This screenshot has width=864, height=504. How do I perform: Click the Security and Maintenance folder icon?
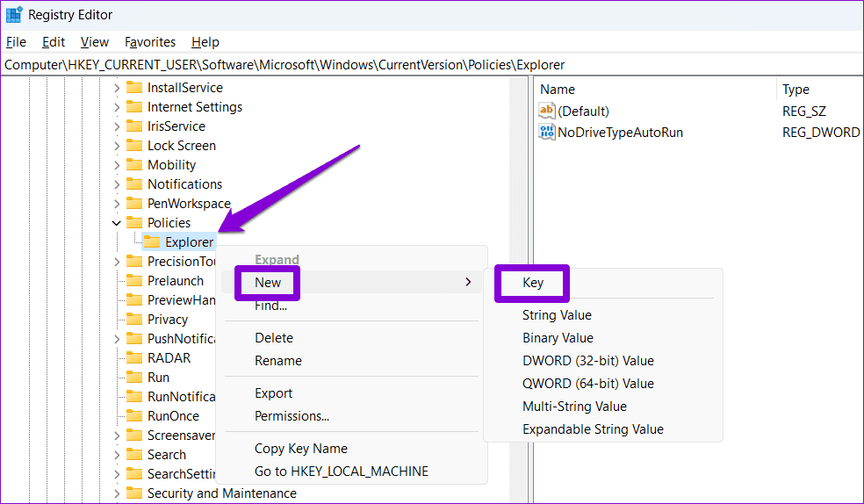click(134, 493)
